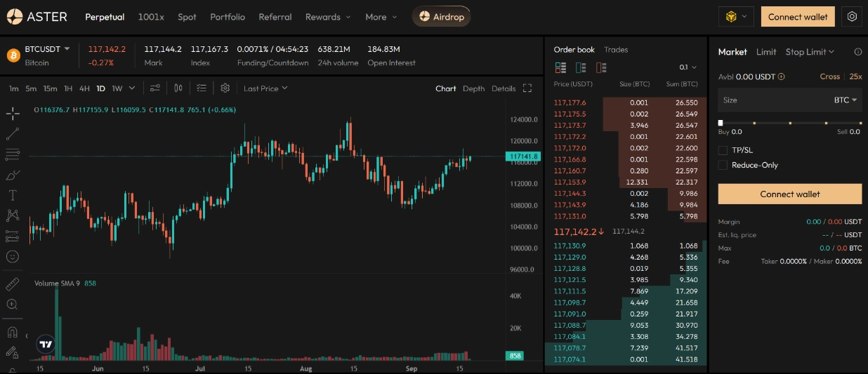Select the zoom in tool
This screenshot has height=374, width=868.
[x=13, y=305]
